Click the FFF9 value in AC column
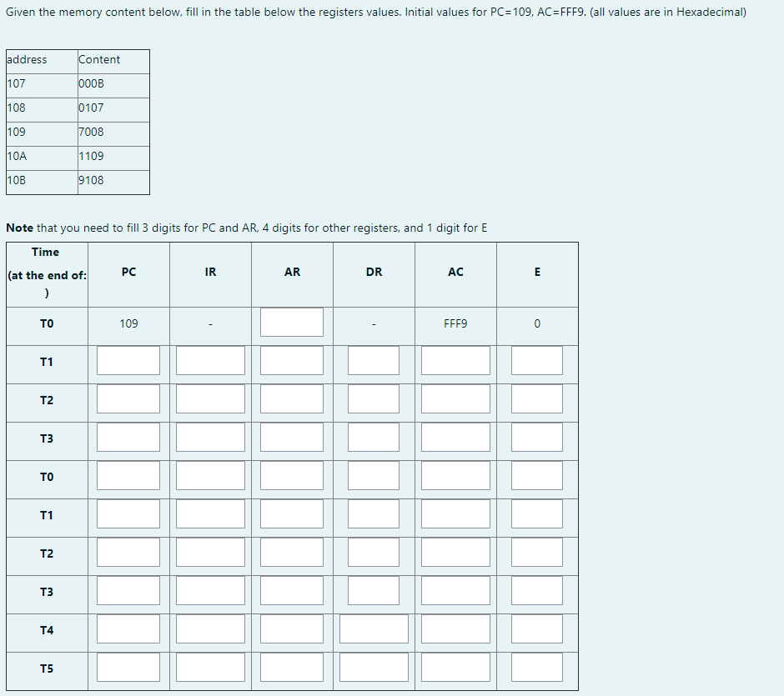Screen dimensions: 784x696 click(455, 323)
